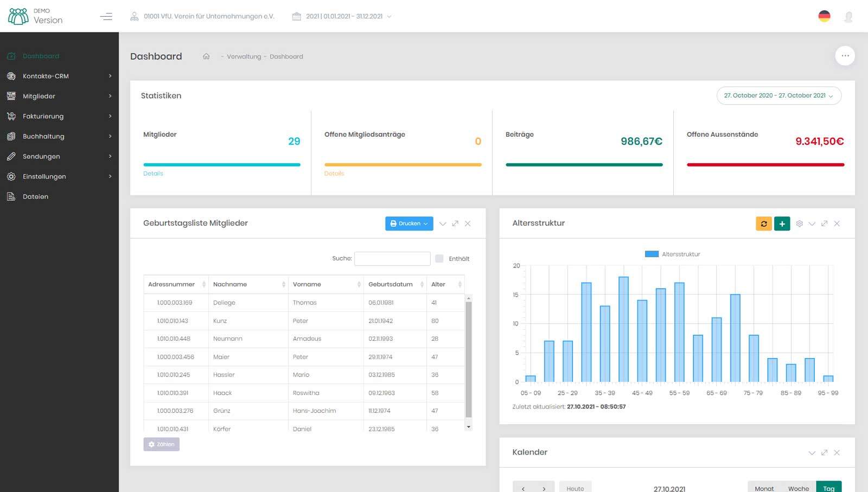868x492 pixels.
Task: Toggle the sidebar hamburger menu
Action: tap(106, 16)
